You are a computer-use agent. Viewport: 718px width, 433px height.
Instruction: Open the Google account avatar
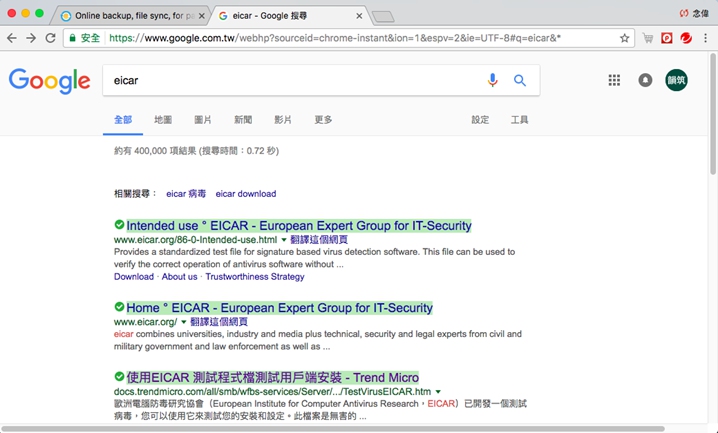coord(676,80)
